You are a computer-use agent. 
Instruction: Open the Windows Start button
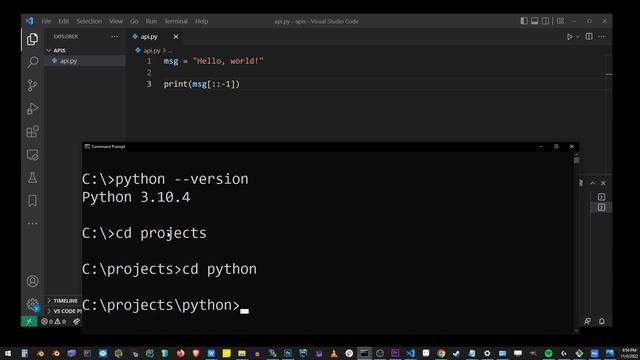click(x=8, y=353)
